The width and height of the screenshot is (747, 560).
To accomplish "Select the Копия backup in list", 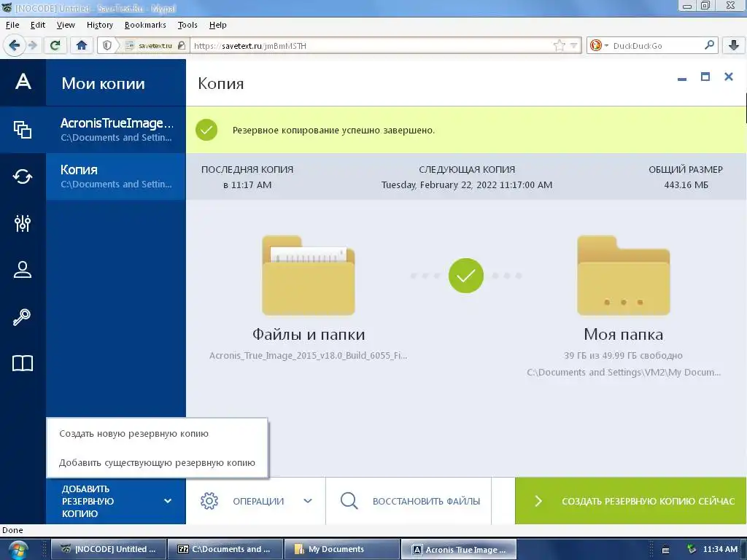I will coord(116,176).
